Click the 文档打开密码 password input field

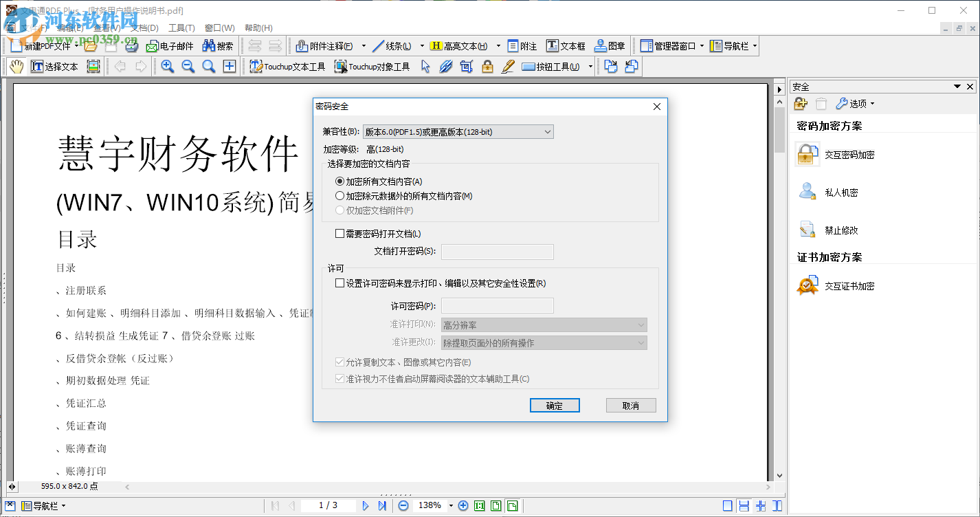497,252
